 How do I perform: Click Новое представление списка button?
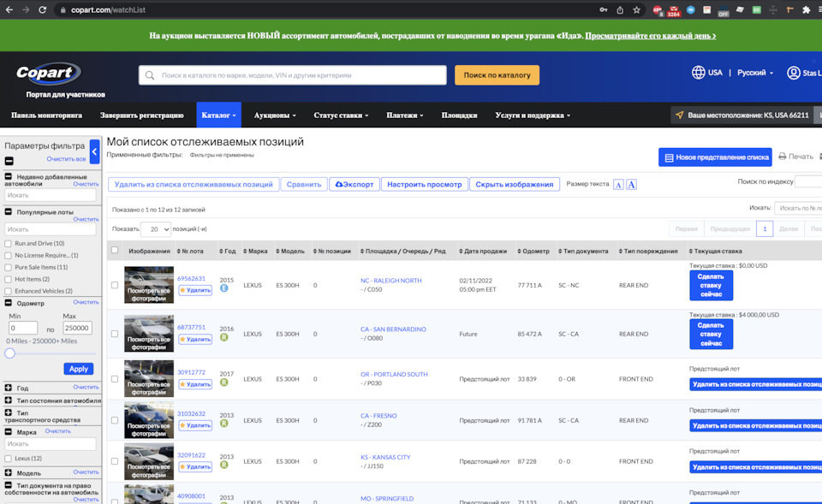(715, 157)
